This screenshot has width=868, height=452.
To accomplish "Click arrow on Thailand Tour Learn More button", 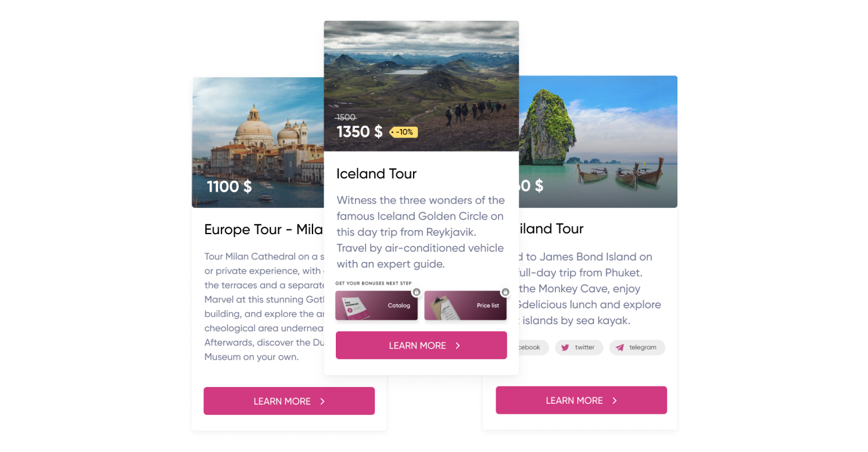I will (615, 400).
